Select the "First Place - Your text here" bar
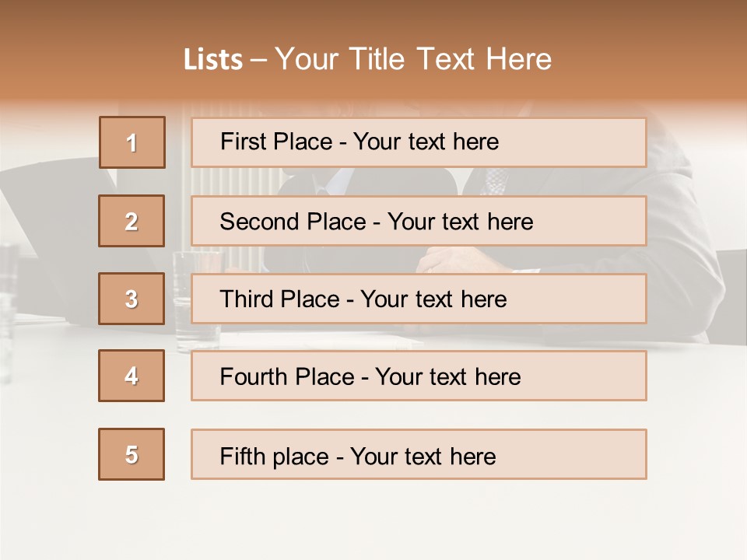 point(419,142)
